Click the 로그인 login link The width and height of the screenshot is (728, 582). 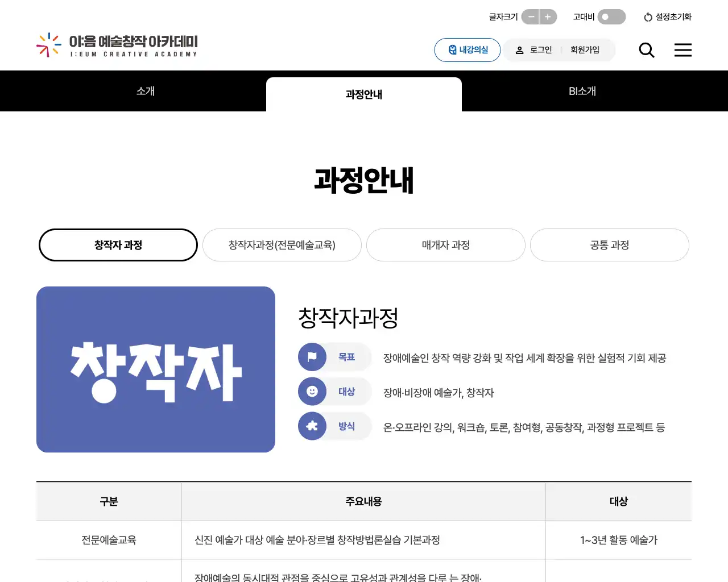click(534, 50)
